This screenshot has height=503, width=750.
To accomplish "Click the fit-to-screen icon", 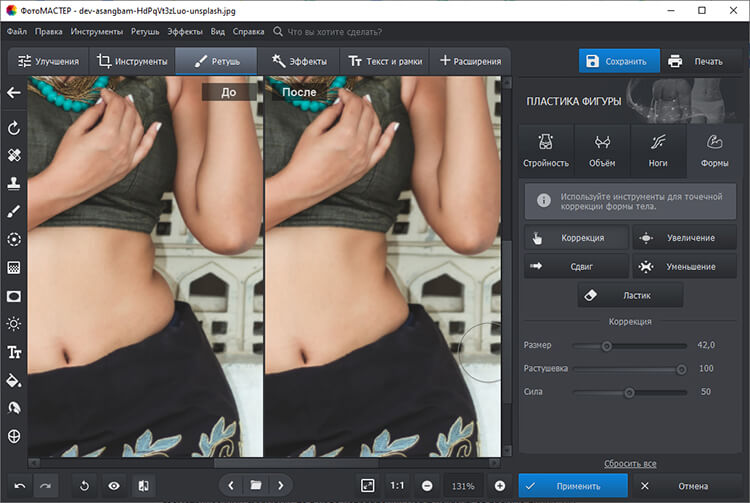I will [368, 485].
